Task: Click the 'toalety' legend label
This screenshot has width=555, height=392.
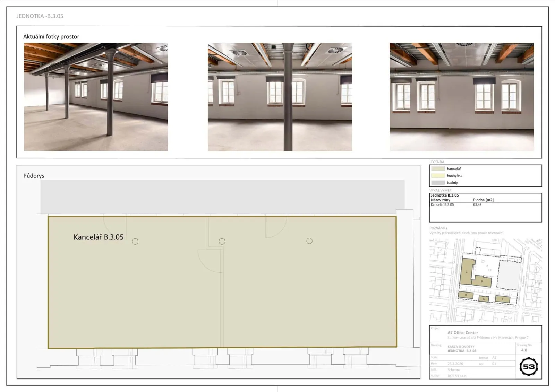Action: pyautogui.click(x=452, y=183)
